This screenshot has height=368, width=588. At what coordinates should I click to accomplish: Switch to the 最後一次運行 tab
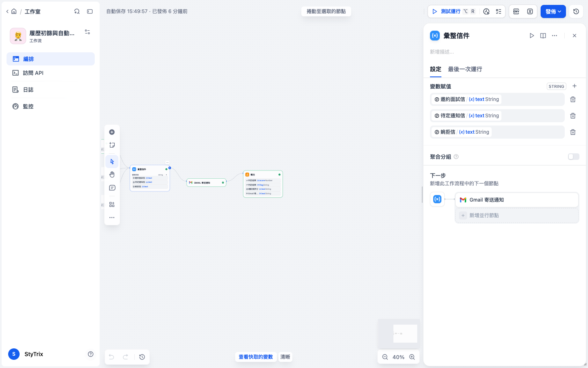click(x=465, y=69)
